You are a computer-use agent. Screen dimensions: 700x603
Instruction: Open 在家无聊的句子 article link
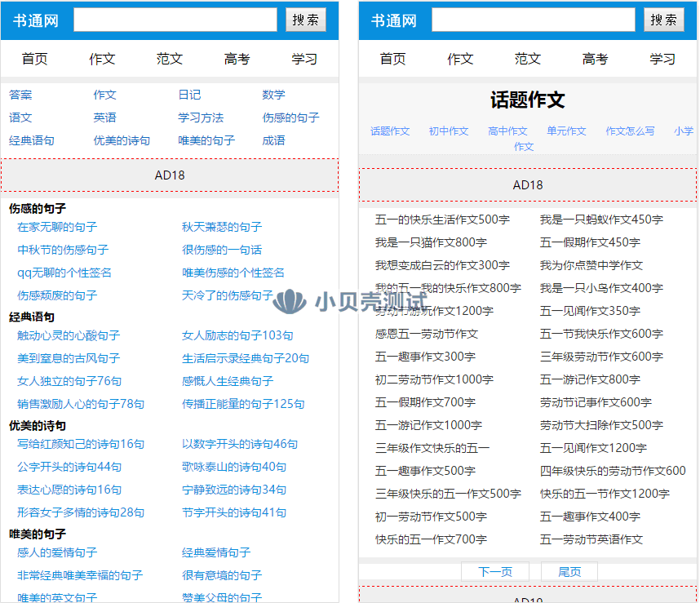[x=57, y=227]
